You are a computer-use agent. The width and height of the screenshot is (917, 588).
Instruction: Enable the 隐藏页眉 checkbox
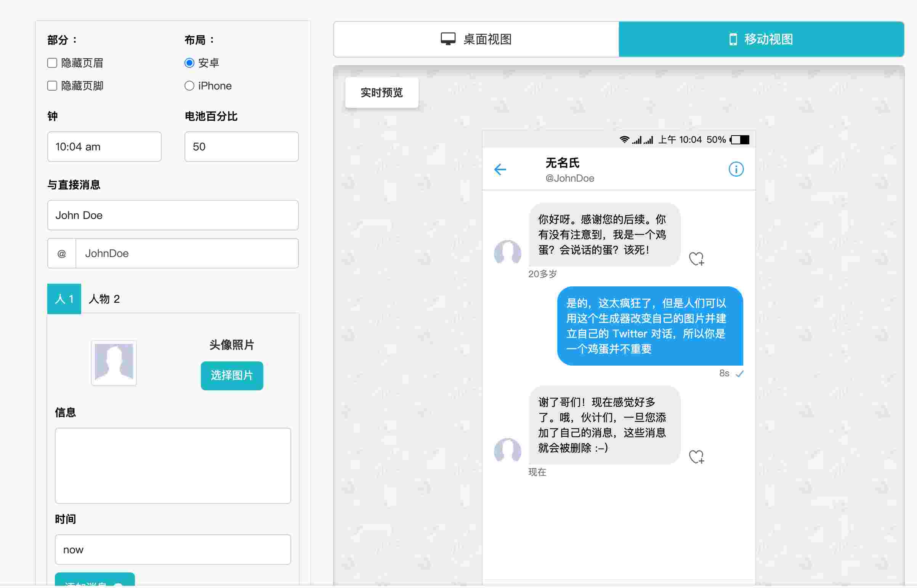[x=52, y=63]
